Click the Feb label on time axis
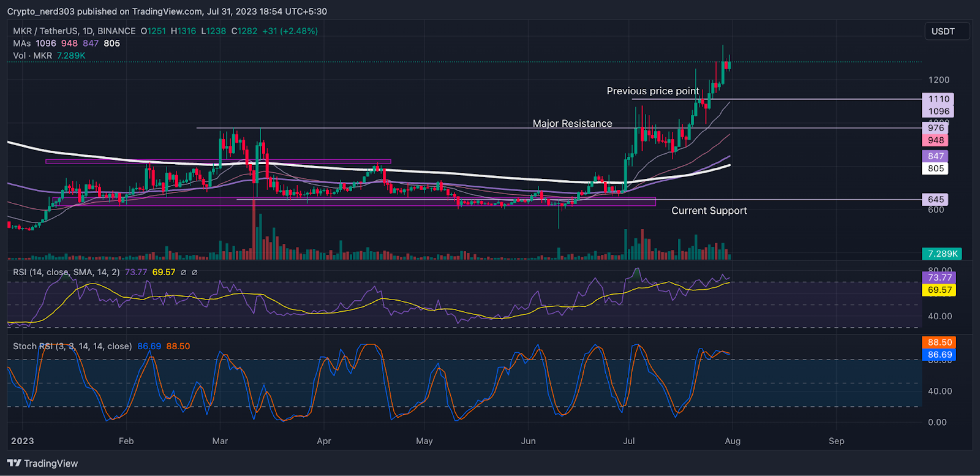This screenshot has height=476, width=980. tap(126, 441)
